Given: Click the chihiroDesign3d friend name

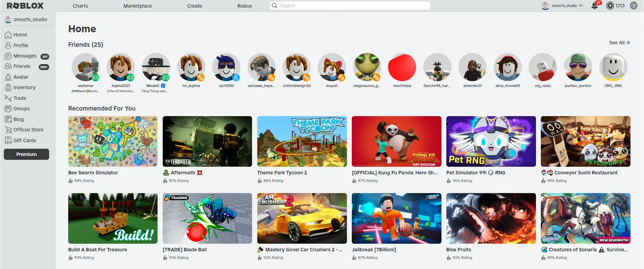Looking at the screenshot, I should [297, 86].
